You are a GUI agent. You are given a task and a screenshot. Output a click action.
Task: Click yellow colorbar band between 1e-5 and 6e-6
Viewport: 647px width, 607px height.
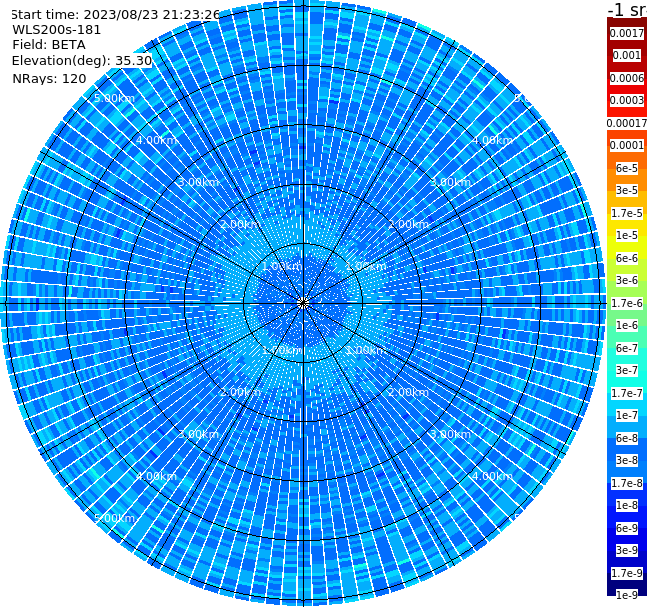[x=627, y=247]
